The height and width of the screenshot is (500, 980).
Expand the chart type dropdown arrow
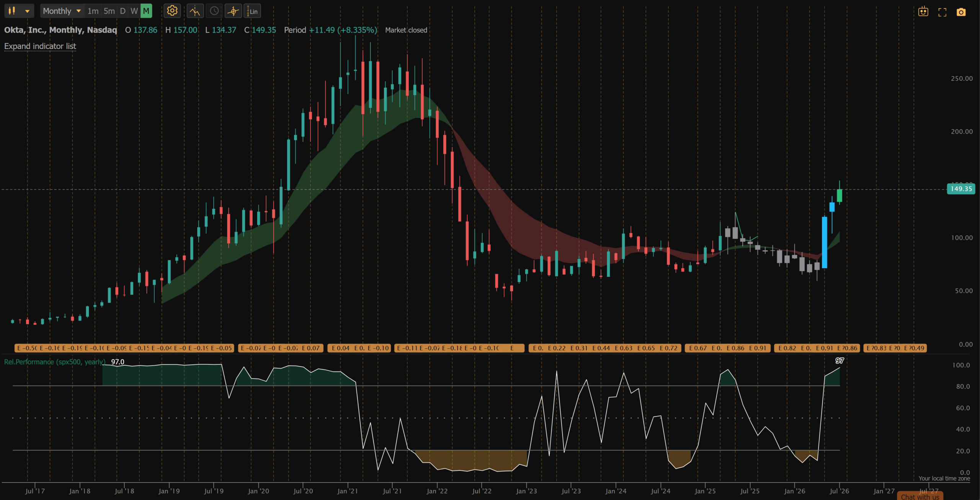27,11
